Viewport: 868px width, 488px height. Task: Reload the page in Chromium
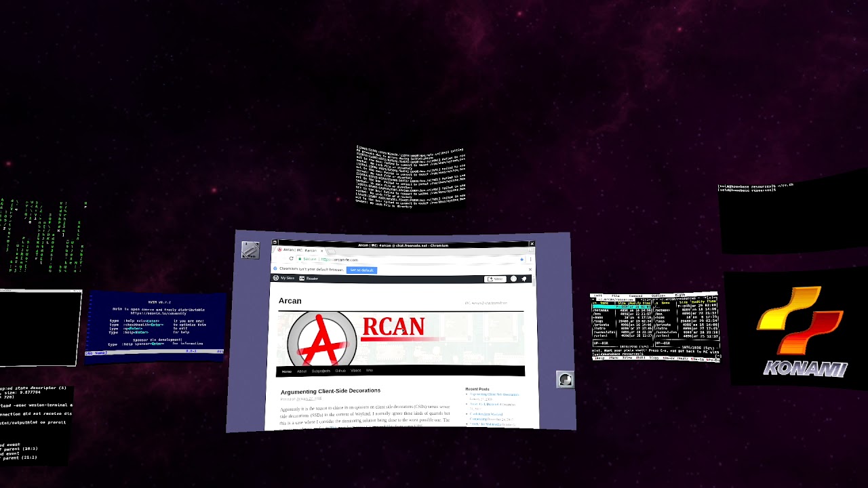tap(291, 259)
